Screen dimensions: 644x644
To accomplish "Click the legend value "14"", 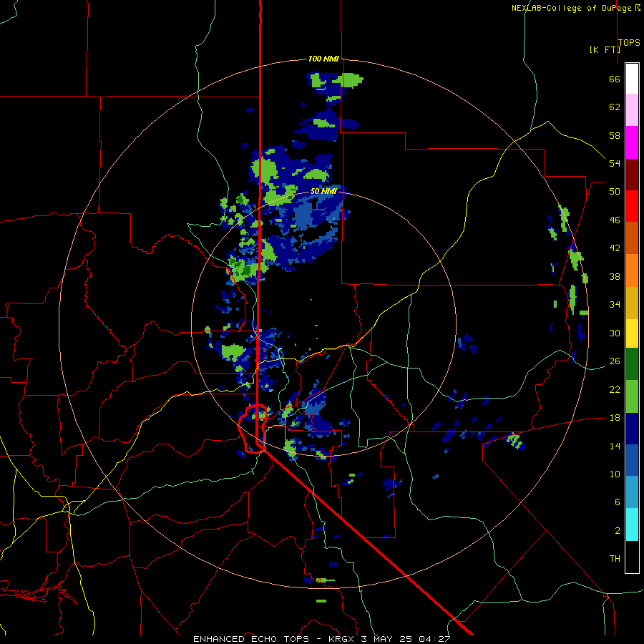I will [615, 446].
